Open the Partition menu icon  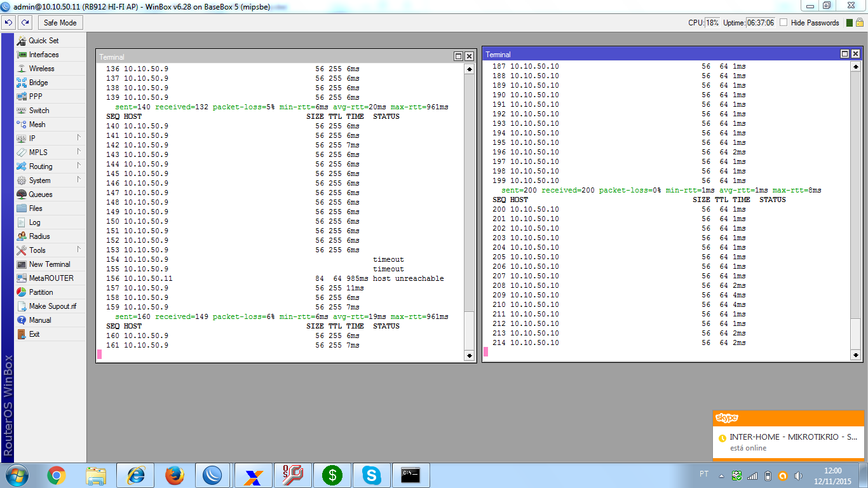coord(22,292)
